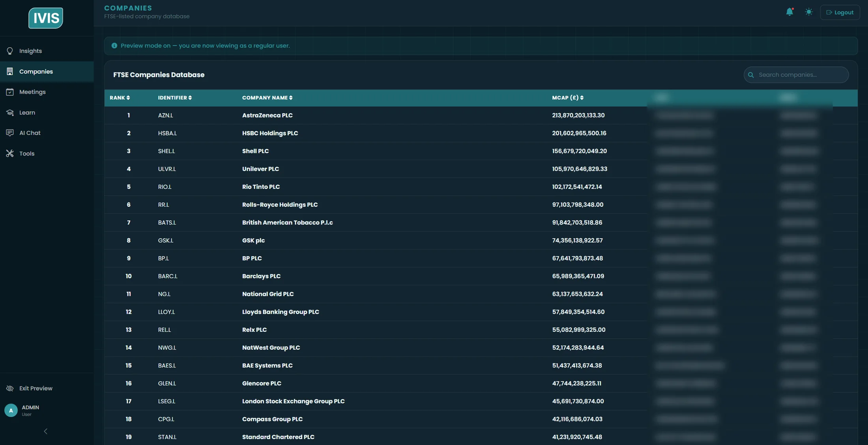Click market cap 213,870,203,133.30

coord(578,116)
